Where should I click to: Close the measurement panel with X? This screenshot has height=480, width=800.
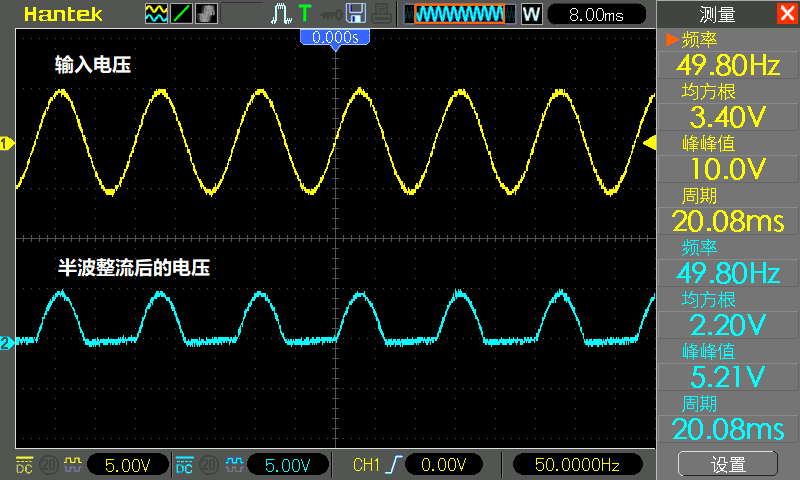point(786,14)
